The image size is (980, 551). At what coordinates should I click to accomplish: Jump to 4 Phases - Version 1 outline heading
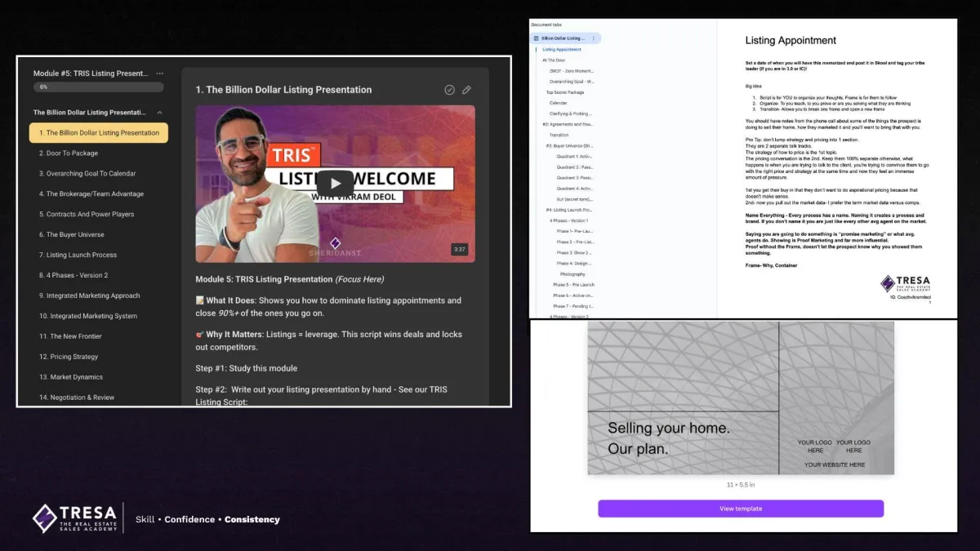tap(569, 220)
